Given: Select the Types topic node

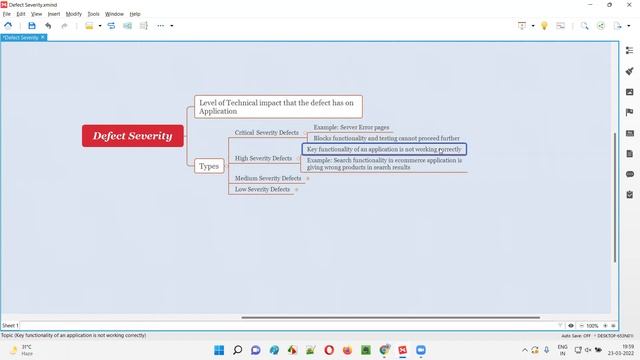Looking at the screenshot, I should pos(209,166).
